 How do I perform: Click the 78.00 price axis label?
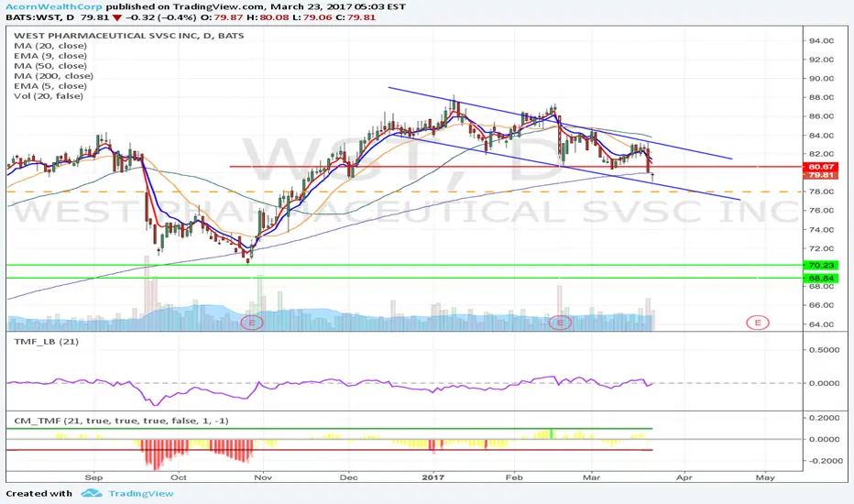coord(821,192)
